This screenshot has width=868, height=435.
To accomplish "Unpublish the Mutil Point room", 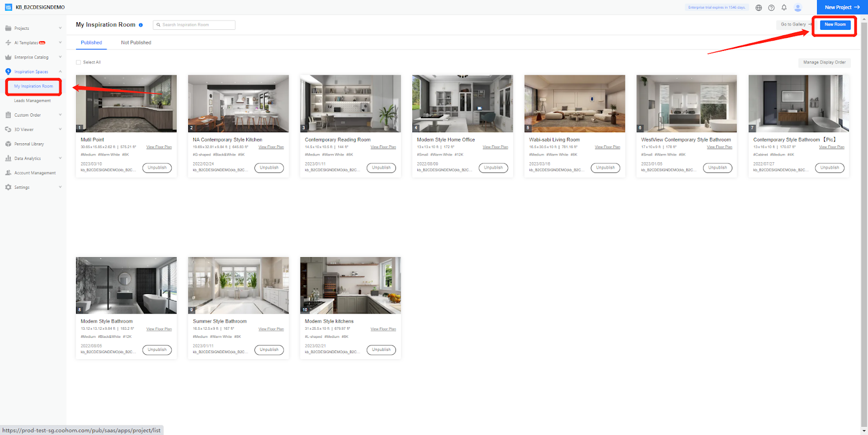I will 157,168.
